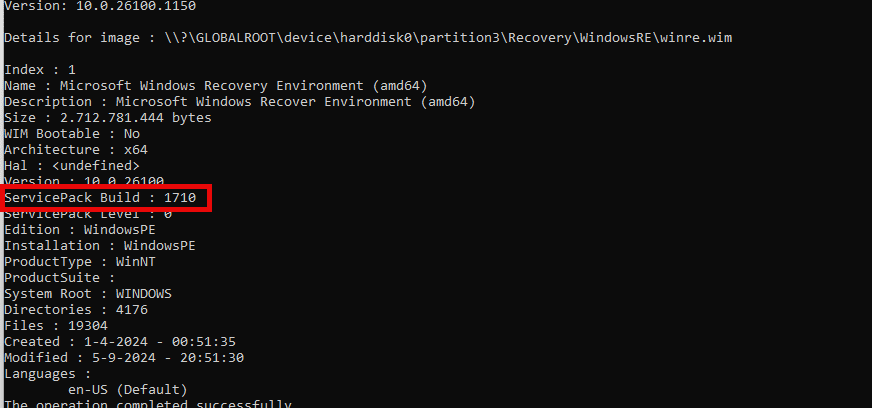
Task: Click the Description Recover Environment line
Action: pyautogui.click(x=240, y=102)
